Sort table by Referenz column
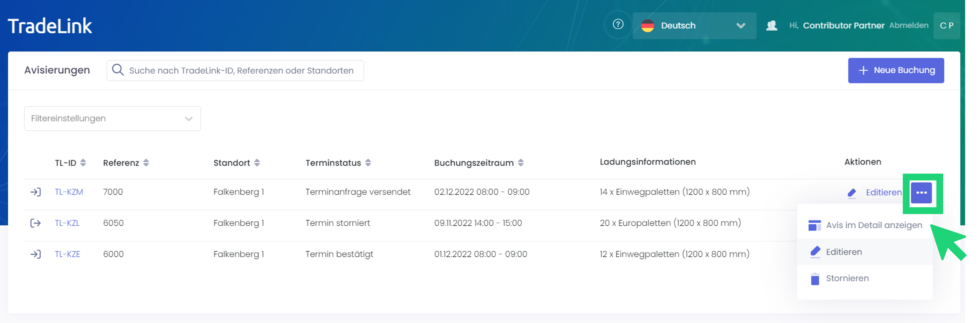The width and height of the screenshot is (980, 323). [x=146, y=163]
